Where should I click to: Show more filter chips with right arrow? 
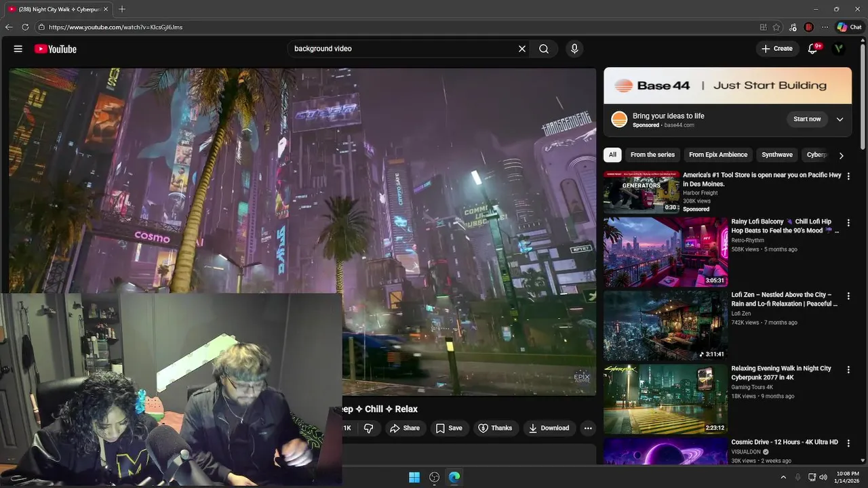841,155
